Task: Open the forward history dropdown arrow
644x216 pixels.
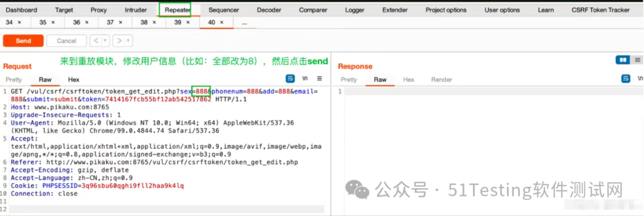Action: click(129, 40)
